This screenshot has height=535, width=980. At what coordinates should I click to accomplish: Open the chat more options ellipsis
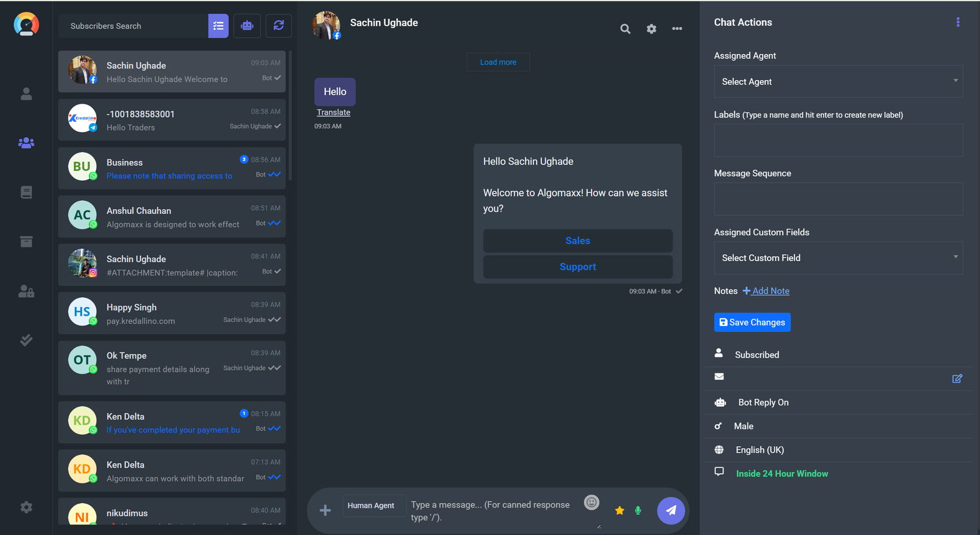click(x=677, y=29)
